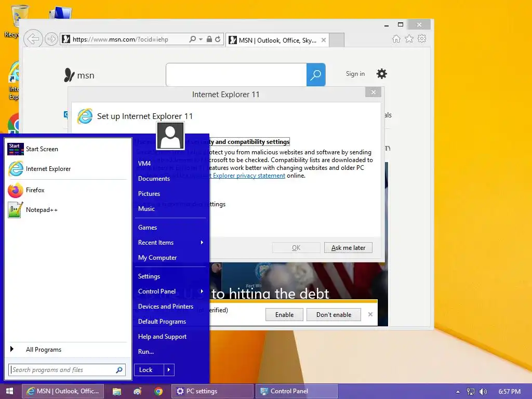
Task: Close the Internet Explorer 11 setup dialog
Action: [x=373, y=92]
